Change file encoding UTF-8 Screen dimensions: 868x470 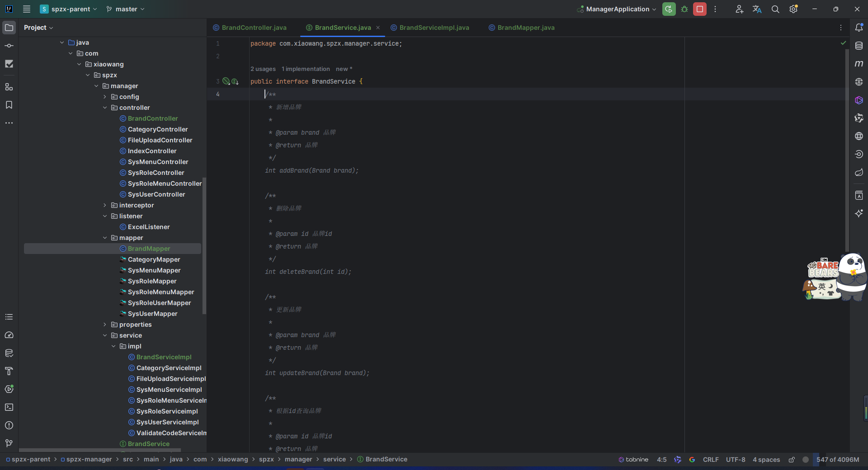click(736, 460)
